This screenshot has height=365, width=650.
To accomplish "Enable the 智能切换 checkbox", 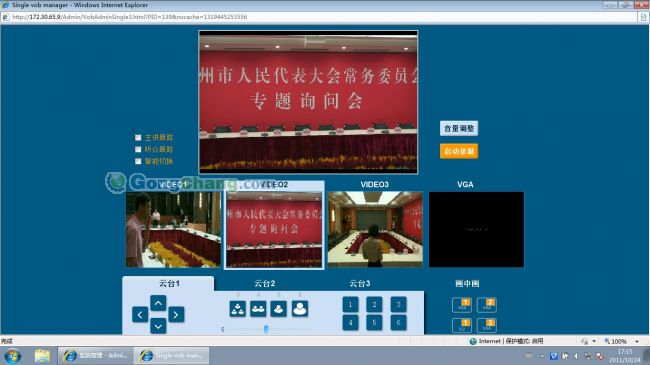I will [x=138, y=161].
